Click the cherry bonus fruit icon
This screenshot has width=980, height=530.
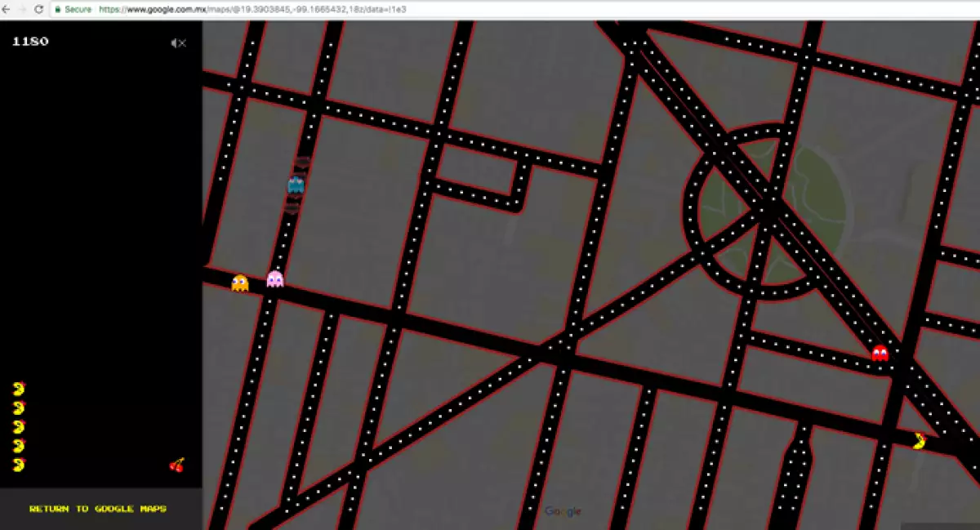point(176,465)
